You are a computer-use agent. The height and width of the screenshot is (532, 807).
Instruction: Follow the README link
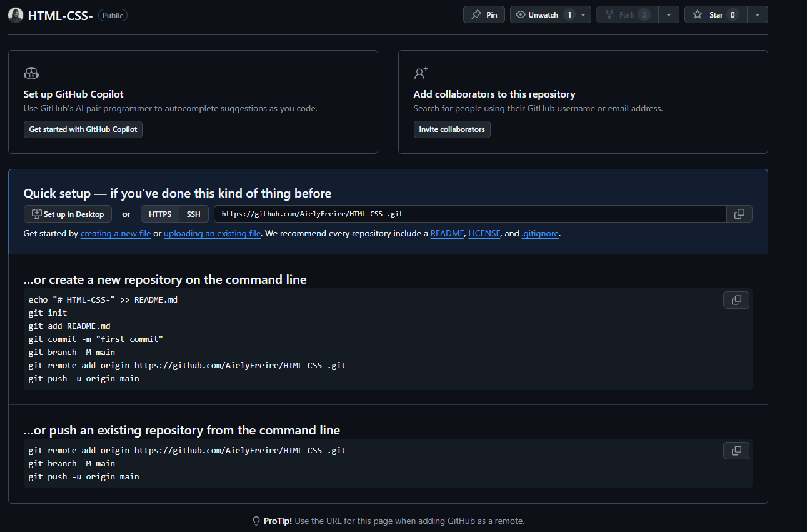(448, 233)
